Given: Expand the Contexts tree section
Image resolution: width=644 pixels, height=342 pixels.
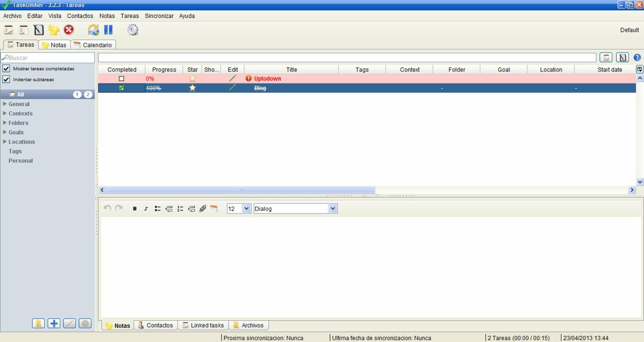Looking at the screenshot, I should coord(5,113).
